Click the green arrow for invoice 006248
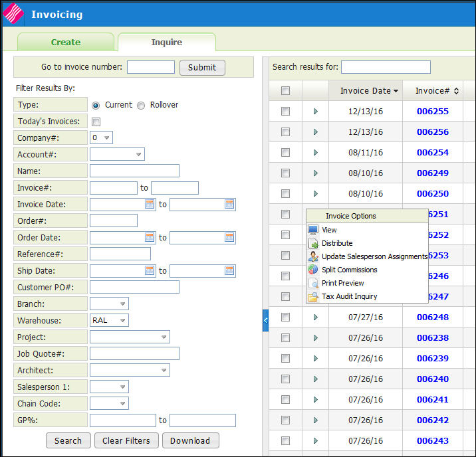 pyautogui.click(x=316, y=318)
